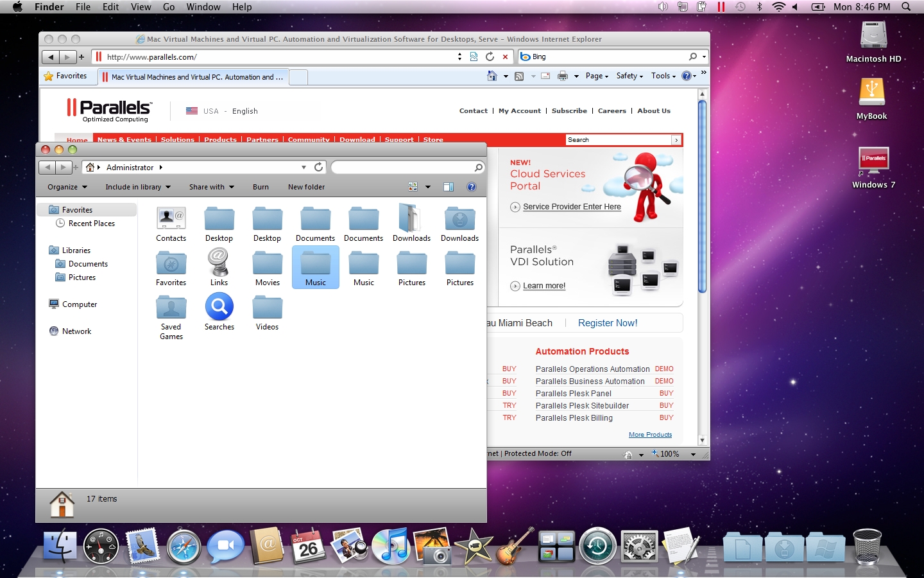Viewport: 924px width, 578px height.
Task: Open Time Machine in the Dock
Action: 597,547
